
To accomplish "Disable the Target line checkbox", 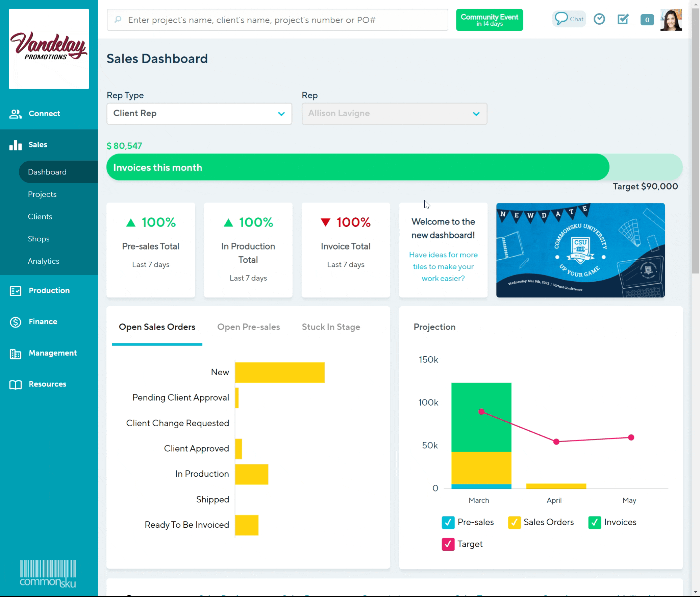I will point(448,544).
